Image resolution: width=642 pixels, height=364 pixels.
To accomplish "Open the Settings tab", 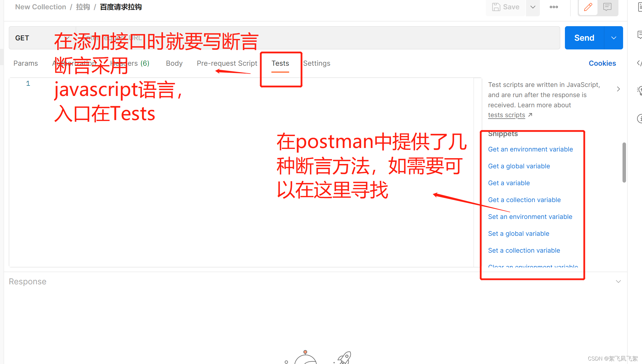I will coord(316,63).
